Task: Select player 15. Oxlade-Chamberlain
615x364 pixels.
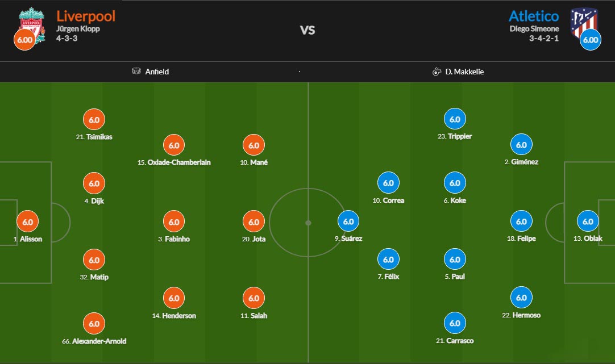Action: point(174,162)
